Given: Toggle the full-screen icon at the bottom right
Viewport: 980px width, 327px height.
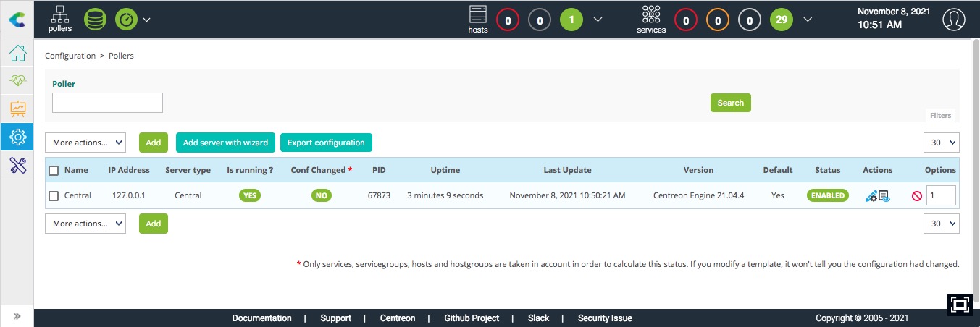Looking at the screenshot, I should click(x=960, y=305).
